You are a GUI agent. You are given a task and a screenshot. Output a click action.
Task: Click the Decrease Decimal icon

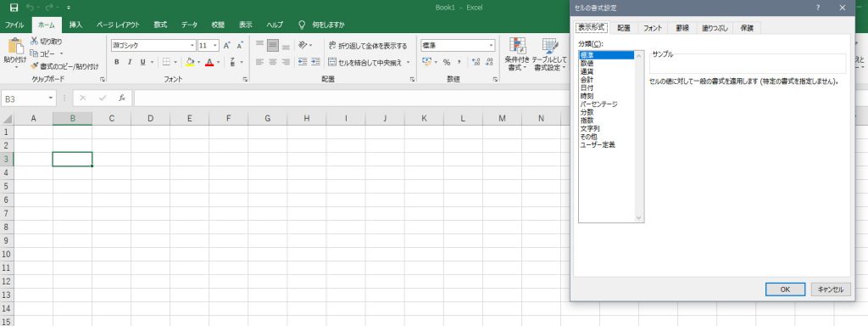489,62
